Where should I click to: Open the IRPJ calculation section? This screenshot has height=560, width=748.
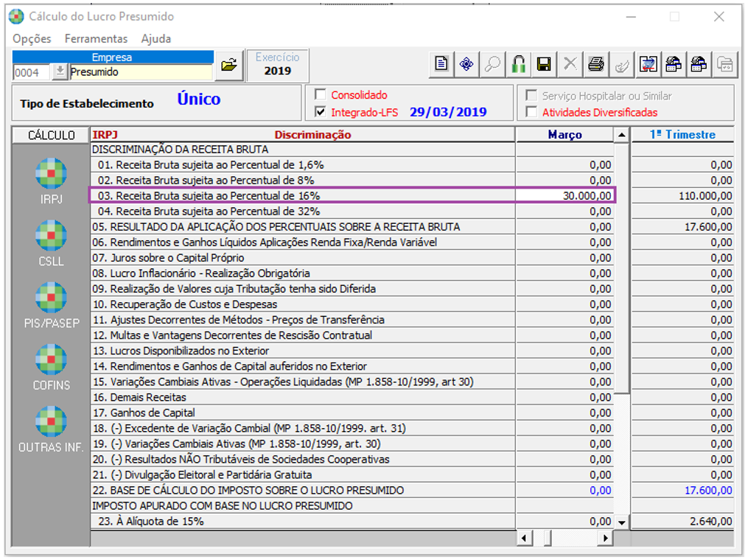(x=51, y=182)
